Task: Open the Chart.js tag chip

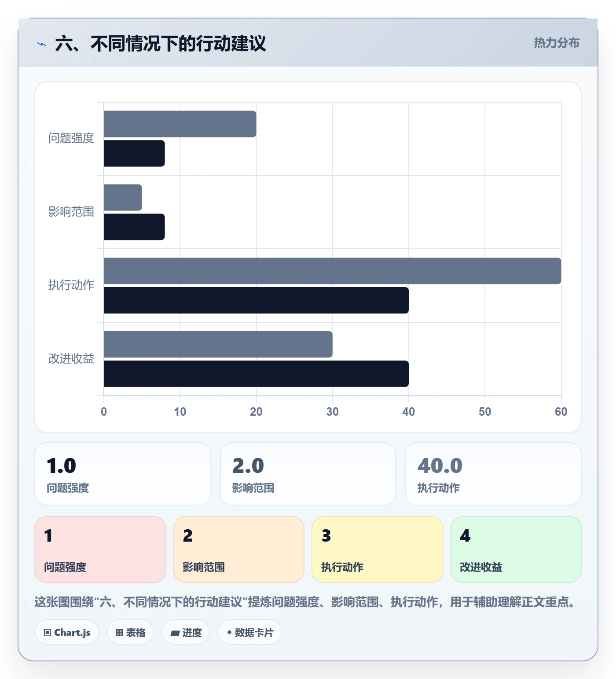Action: 67,632
